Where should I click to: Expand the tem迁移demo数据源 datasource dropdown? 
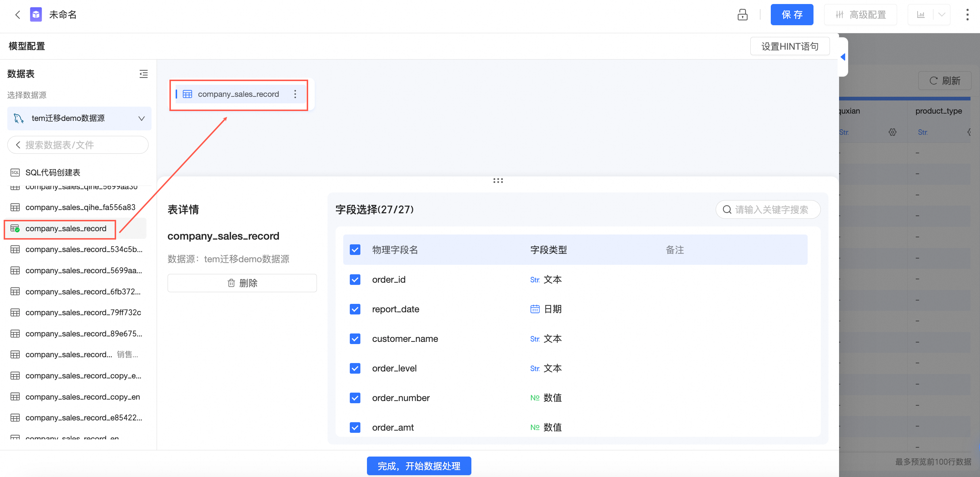tap(79, 118)
